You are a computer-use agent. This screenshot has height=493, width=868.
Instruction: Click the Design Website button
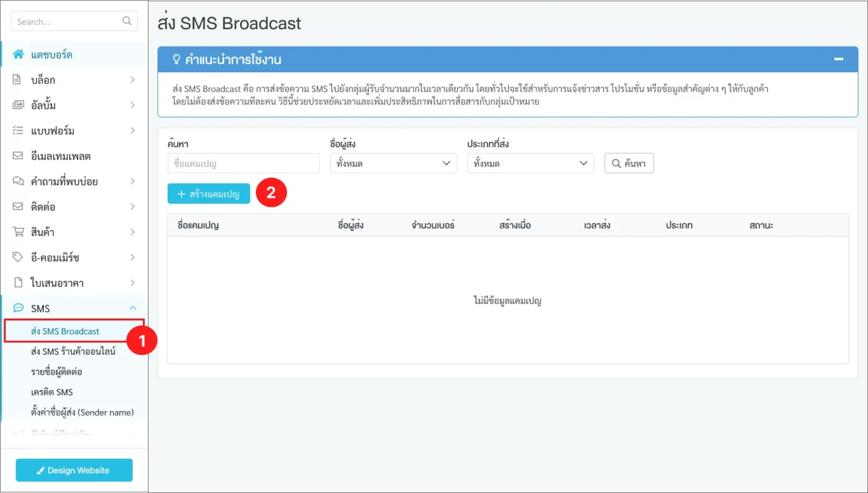(74, 470)
